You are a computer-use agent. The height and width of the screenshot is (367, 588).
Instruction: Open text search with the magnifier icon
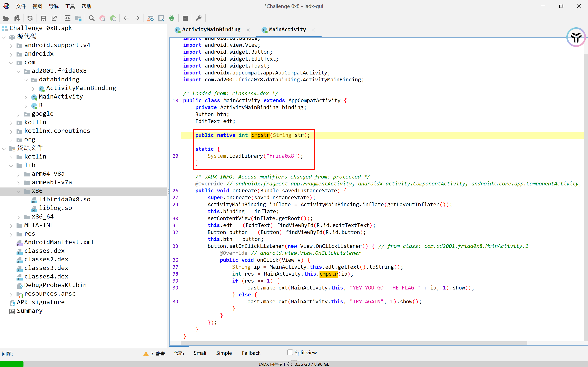click(91, 18)
